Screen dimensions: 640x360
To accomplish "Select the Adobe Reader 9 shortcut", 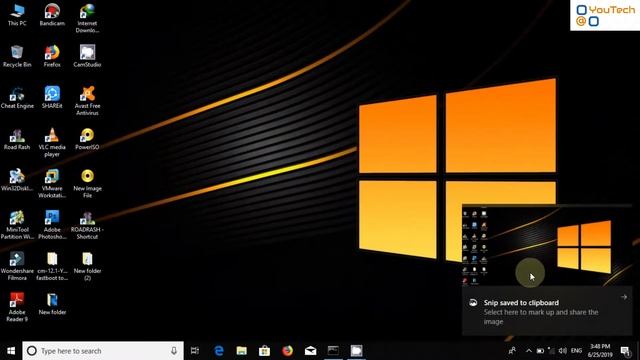I will (17, 307).
